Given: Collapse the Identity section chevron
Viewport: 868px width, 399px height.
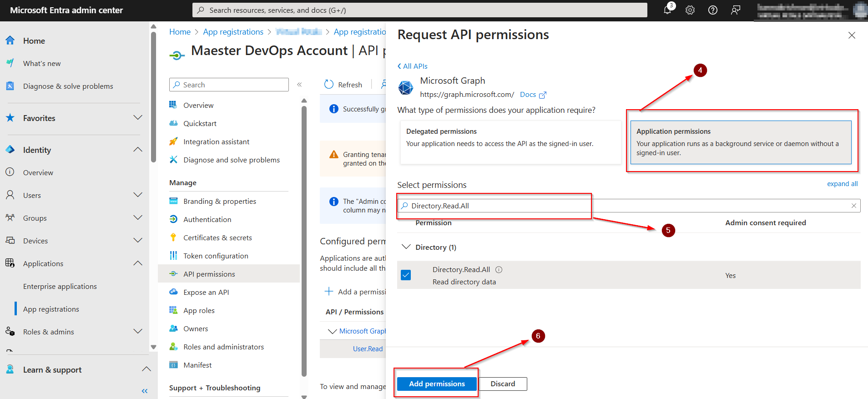Looking at the screenshot, I should 138,150.
